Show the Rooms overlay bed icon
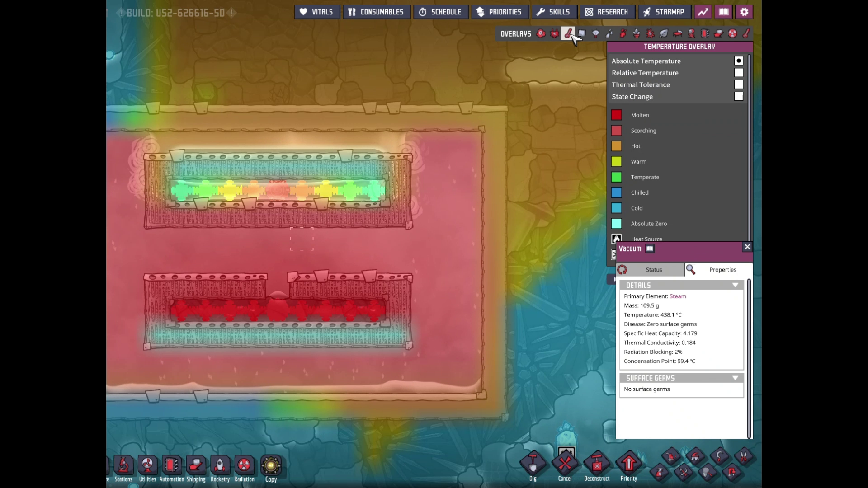 pos(678,33)
